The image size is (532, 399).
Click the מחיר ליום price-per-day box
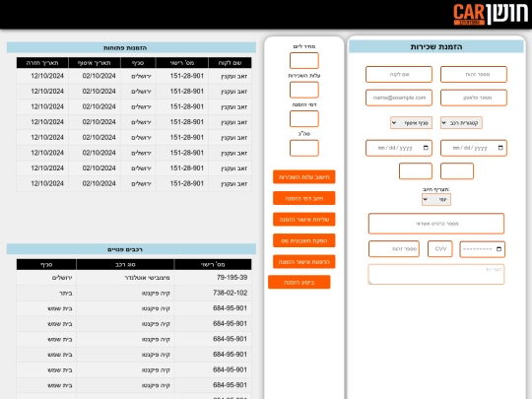(x=304, y=61)
